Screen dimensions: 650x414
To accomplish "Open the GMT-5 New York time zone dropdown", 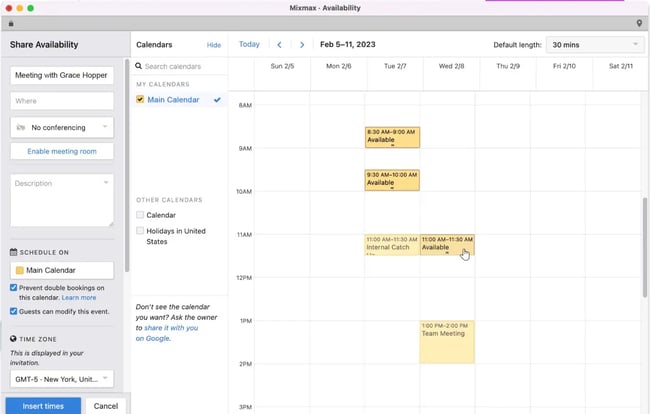I will (x=62, y=379).
